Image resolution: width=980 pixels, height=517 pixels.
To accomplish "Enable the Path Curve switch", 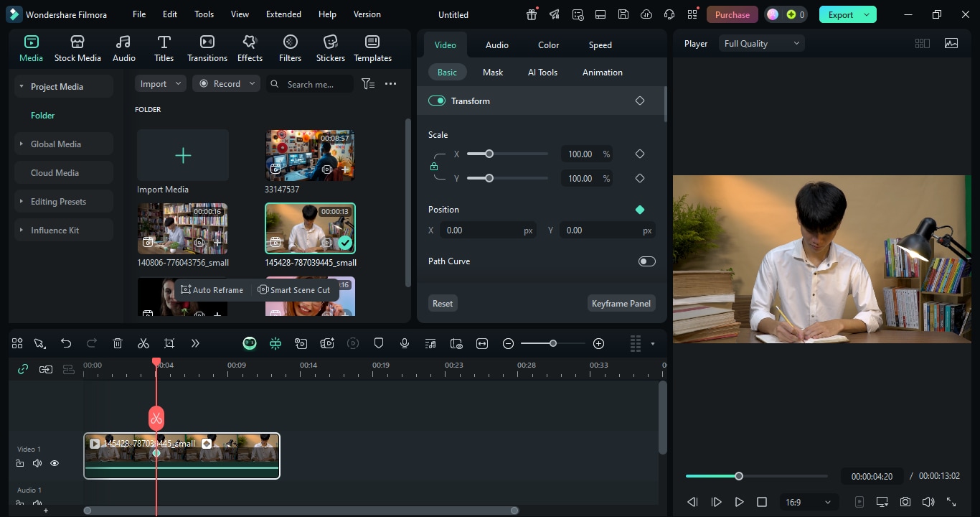I will coord(646,261).
